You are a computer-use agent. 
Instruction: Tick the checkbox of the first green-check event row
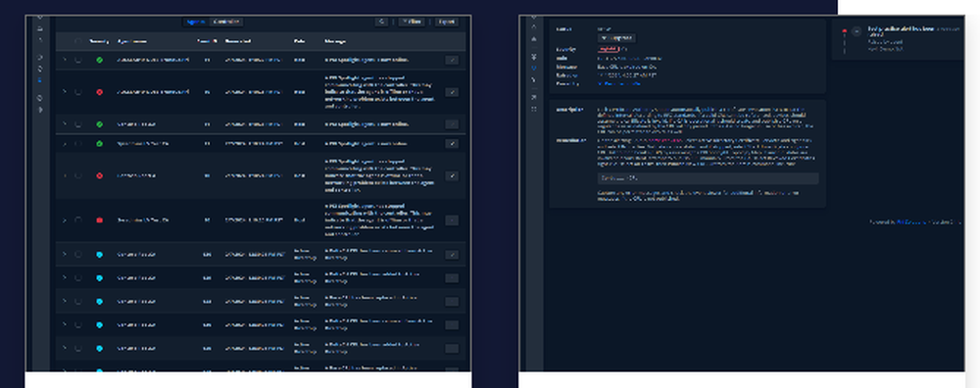78,60
